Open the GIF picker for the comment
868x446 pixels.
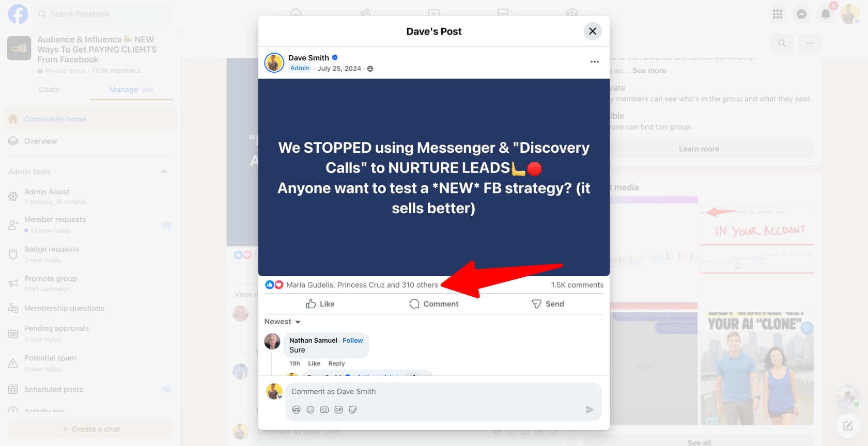coord(338,410)
